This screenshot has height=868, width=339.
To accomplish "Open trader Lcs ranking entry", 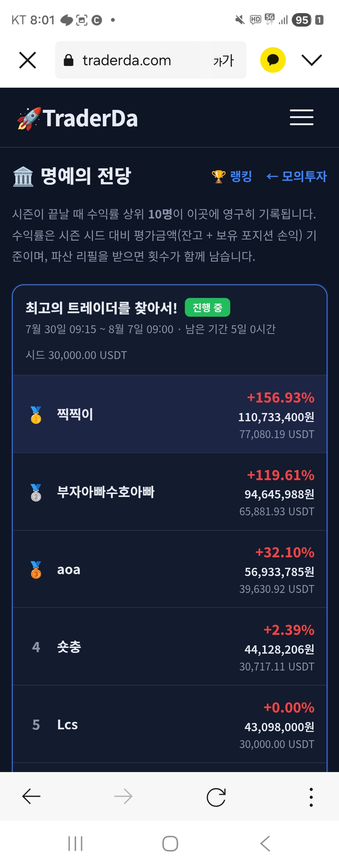I will tap(169, 724).
